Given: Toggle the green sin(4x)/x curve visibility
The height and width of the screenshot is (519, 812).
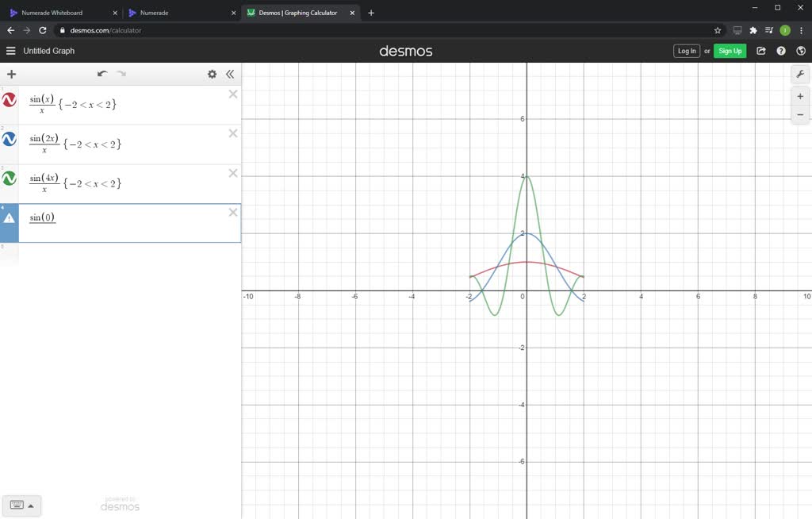Looking at the screenshot, I should click(x=10, y=178).
